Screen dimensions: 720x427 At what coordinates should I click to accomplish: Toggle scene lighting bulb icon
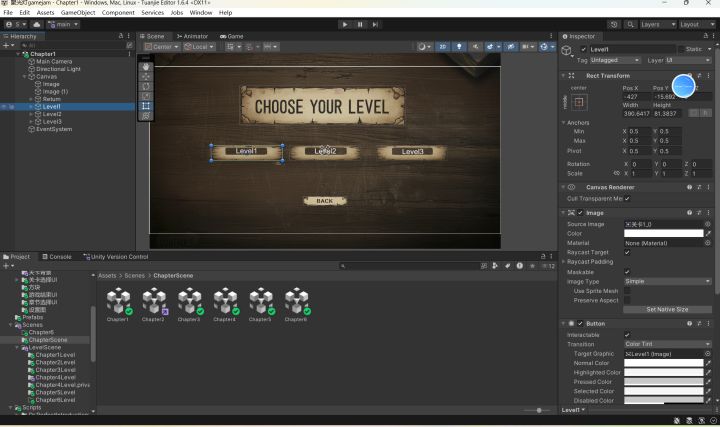click(x=459, y=47)
